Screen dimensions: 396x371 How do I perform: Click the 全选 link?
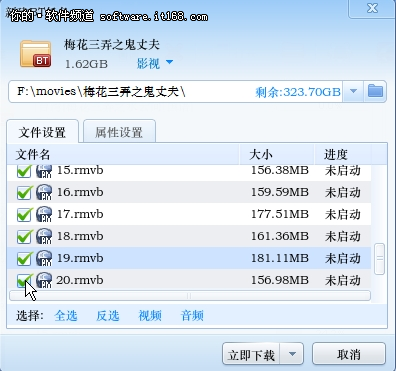tap(66, 315)
